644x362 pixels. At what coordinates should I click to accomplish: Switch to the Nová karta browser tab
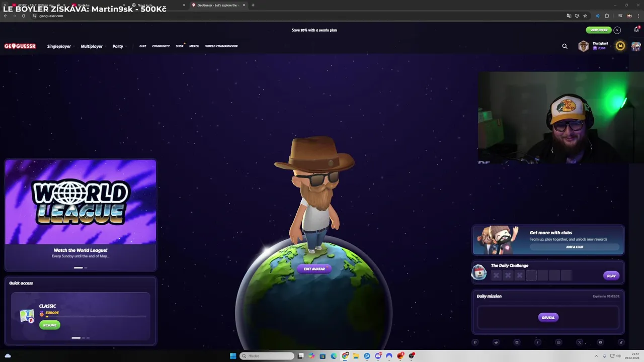(x=158, y=5)
